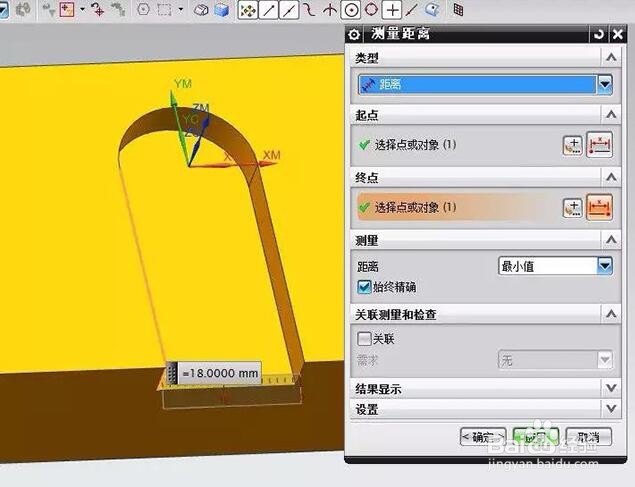Click the 取消 button
This screenshot has width=635, height=487.
click(x=588, y=437)
